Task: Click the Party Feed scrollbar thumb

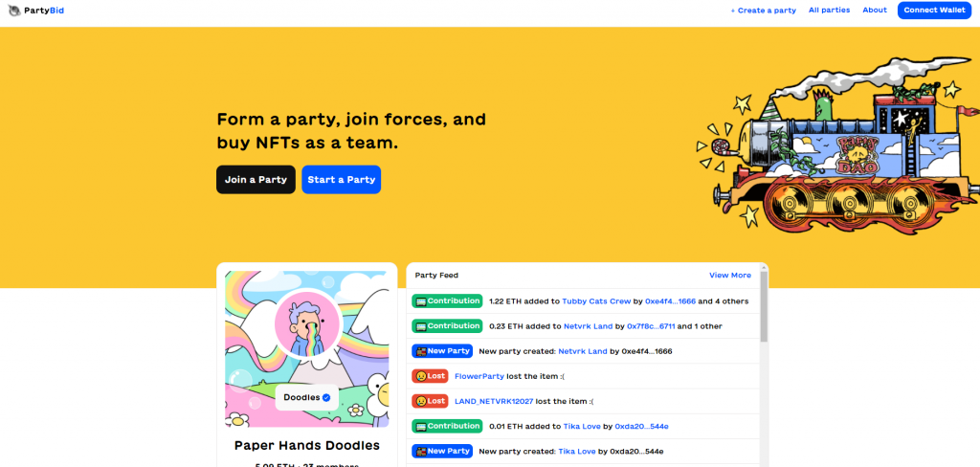Action: (764, 307)
